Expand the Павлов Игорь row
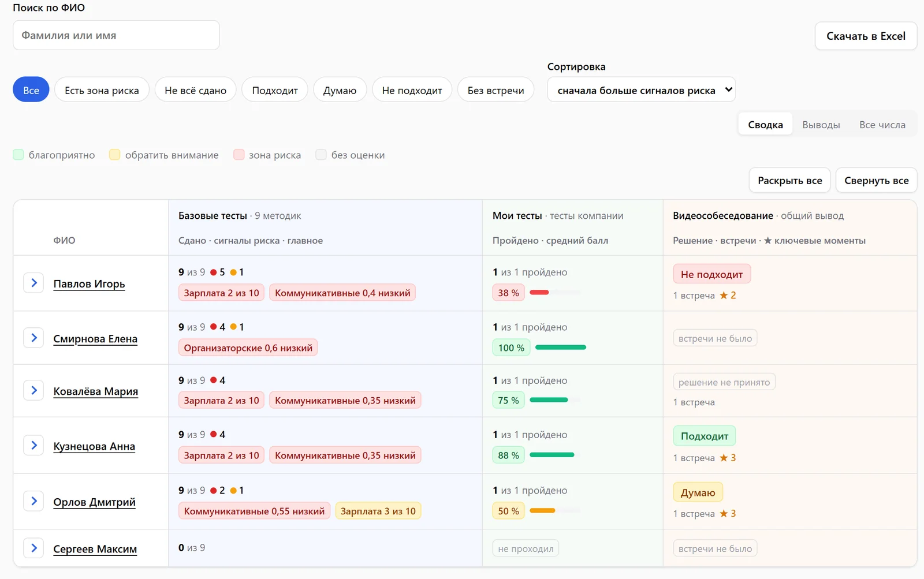924x579 pixels. pos(33,283)
